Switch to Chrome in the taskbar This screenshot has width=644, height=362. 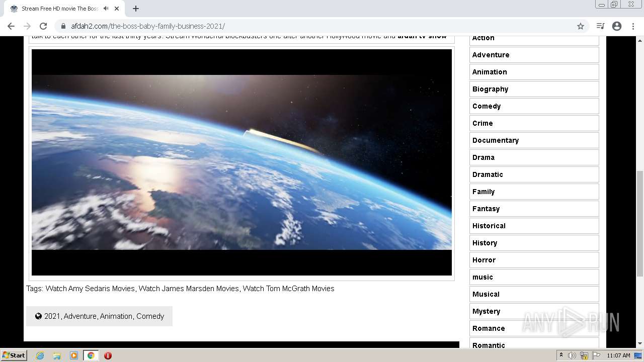click(x=91, y=355)
